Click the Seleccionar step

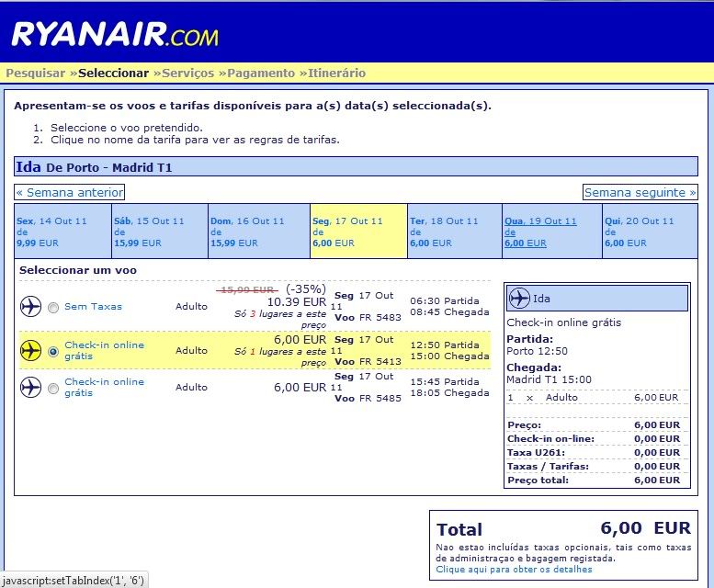pyautogui.click(x=113, y=73)
